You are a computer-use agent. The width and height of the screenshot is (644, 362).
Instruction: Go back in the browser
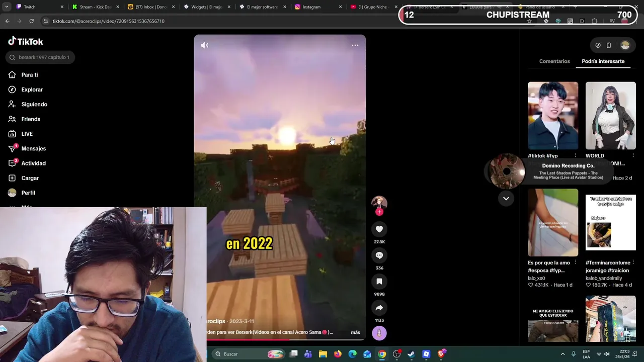pyautogui.click(x=7, y=21)
